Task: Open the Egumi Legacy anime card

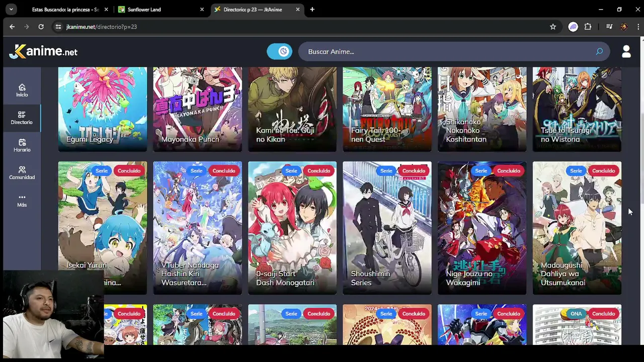Action: tap(103, 109)
